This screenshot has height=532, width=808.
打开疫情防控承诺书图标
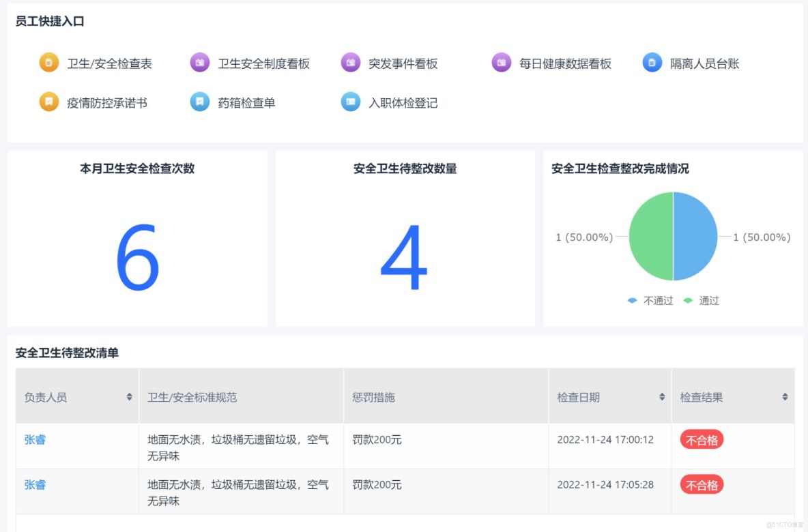coord(48,102)
